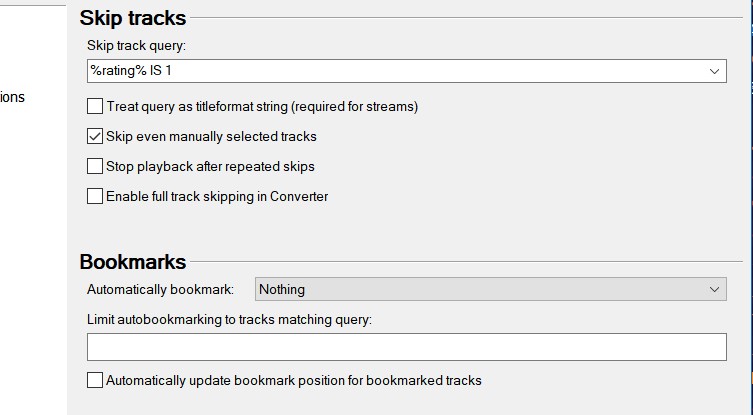The image size is (753, 415).
Task: Click the "Skip tracks" section heading
Action: (132, 18)
